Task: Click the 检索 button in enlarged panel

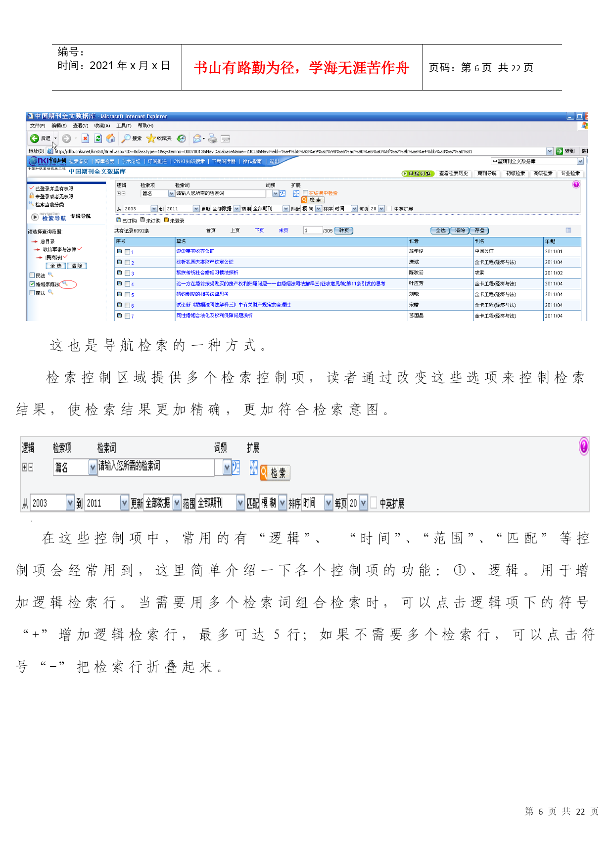Action: pyautogui.click(x=275, y=473)
